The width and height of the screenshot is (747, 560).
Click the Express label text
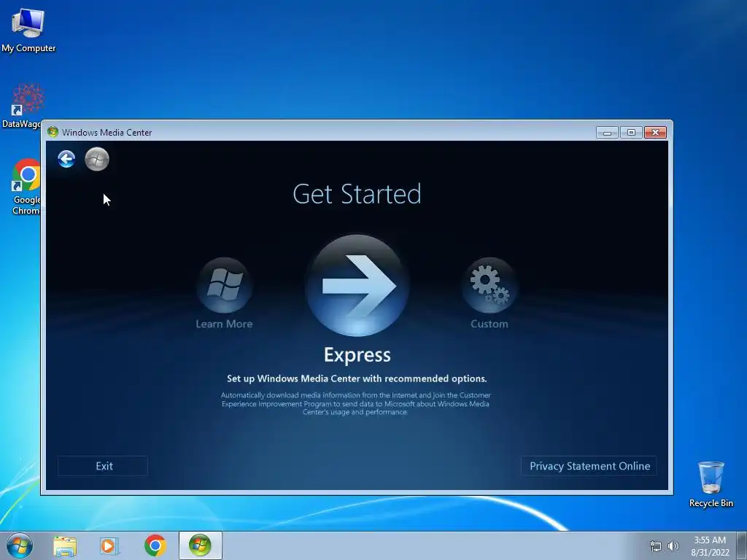[x=357, y=355]
